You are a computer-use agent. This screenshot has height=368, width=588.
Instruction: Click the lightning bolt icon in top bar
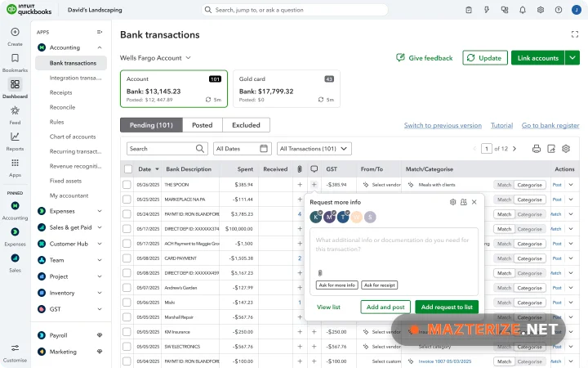(x=487, y=10)
